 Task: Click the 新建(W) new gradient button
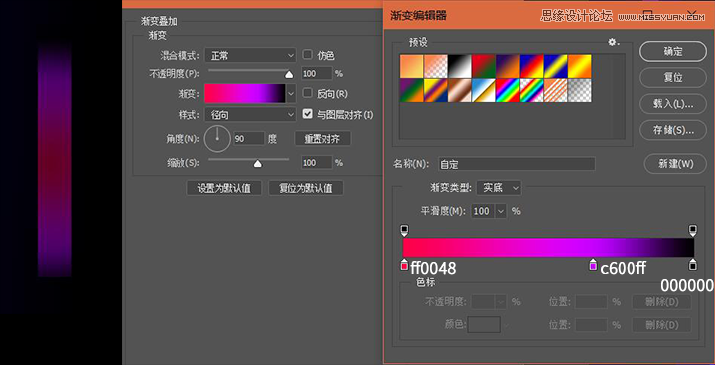675,164
